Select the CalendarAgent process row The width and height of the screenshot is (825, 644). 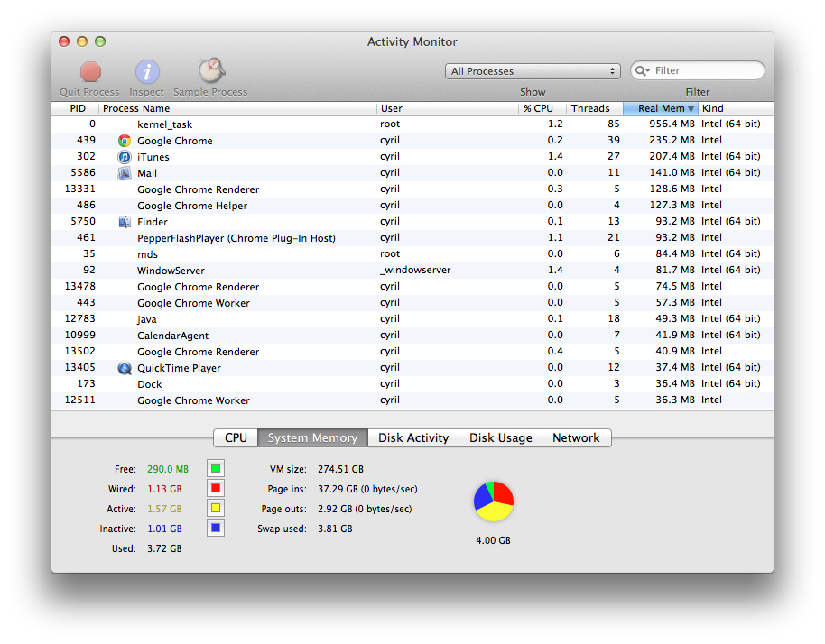pyautogui.click(x=412, y=336)
